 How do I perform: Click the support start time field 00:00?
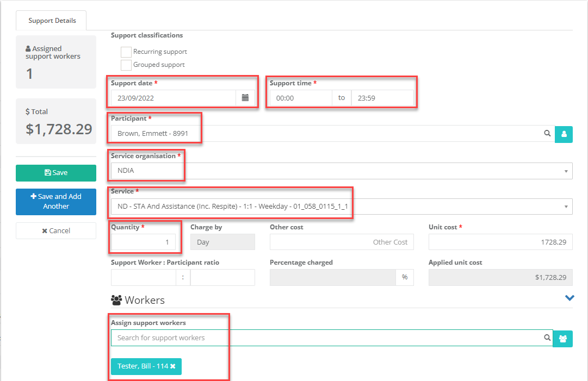tap(301, 98)
